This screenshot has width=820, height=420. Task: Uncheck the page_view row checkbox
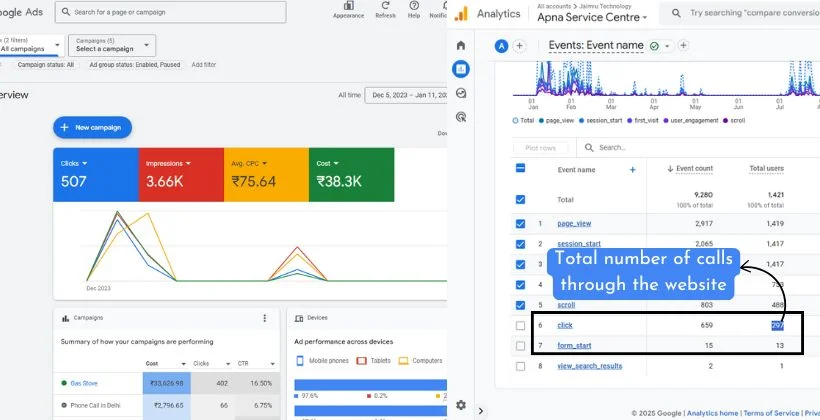(x=520, y=223)
